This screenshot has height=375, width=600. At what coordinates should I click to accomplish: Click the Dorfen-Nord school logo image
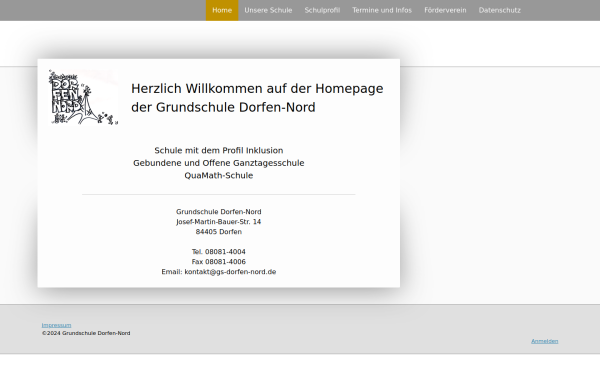[x=83, y=98]
